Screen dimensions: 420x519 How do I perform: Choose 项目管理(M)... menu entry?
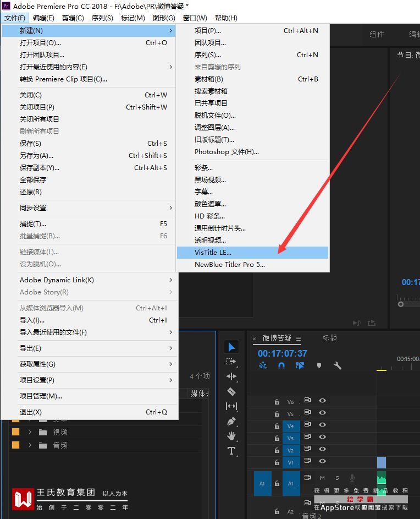89,396
